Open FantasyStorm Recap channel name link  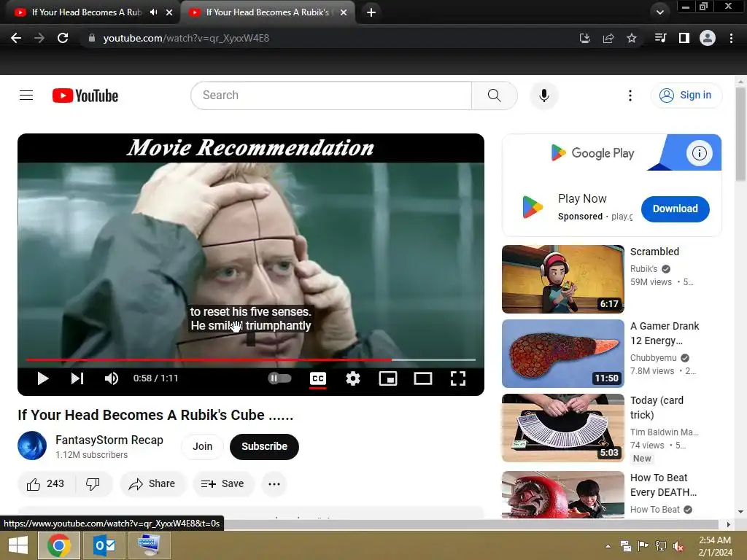(x=109, y=440)
